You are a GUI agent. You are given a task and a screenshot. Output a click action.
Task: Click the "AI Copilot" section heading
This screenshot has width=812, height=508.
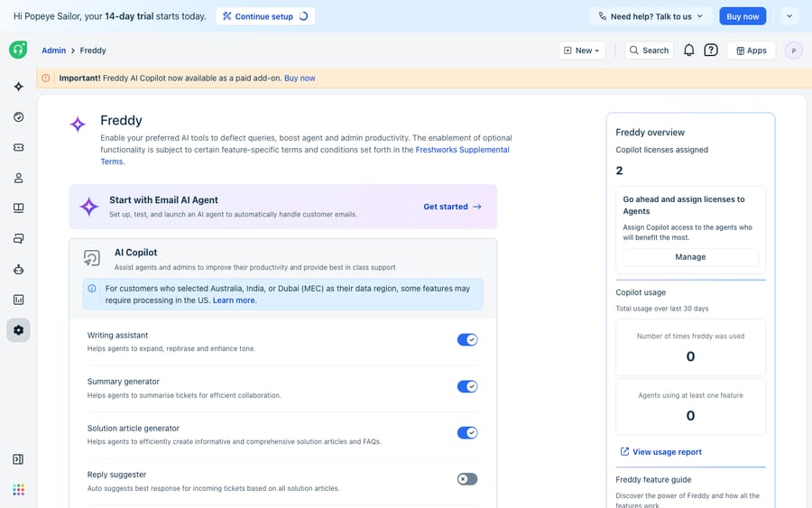135,253
